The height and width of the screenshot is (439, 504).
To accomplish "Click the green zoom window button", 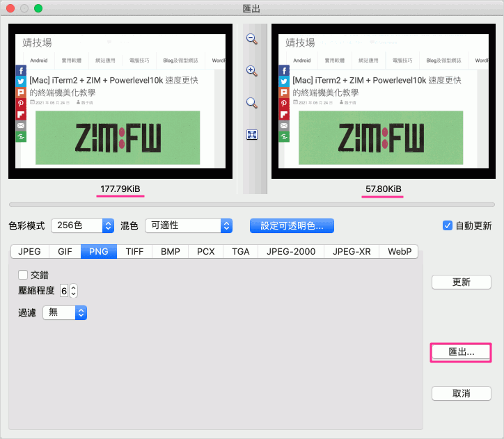I will pyautogui.click(x=38, y=8).
